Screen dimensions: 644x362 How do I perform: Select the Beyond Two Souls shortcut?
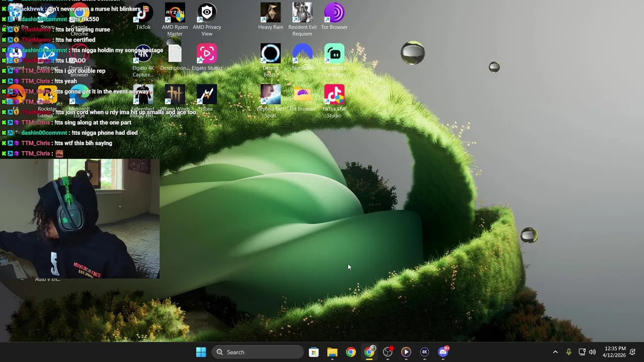(x=271, y=102)
